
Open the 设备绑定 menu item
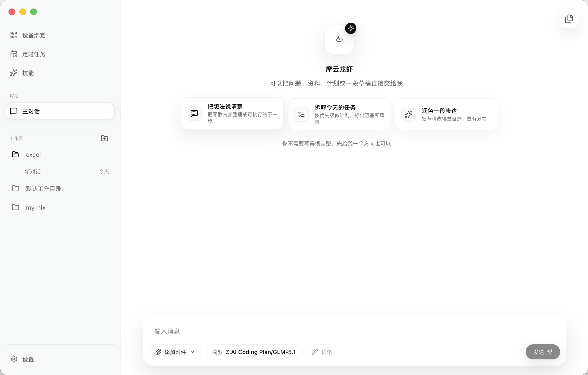click(60, 35)
